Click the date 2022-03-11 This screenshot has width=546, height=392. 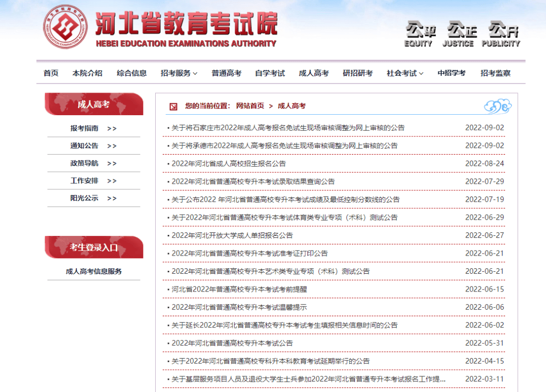coord(484,379)
